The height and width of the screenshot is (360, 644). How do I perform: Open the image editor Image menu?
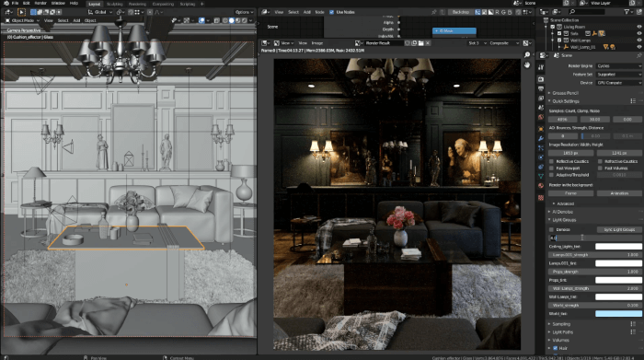click(x=317, y=43)
